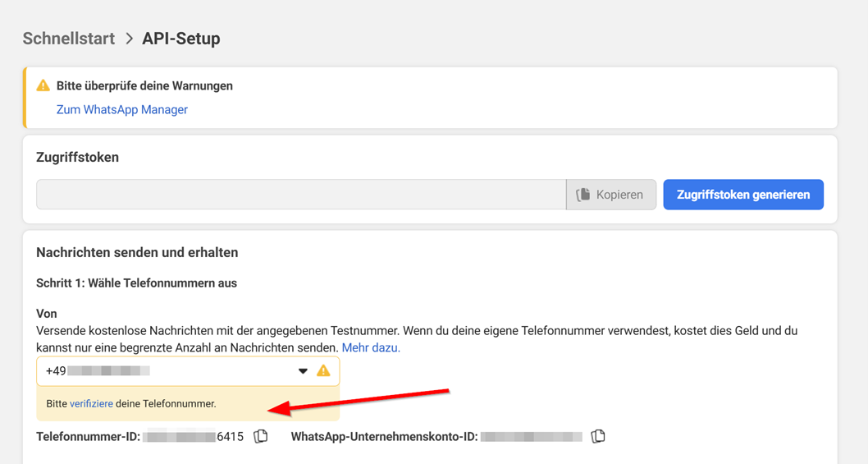Click the blurred WhatsApp-Unternehmenskonto-ID value
The image size is (868, 464).
click(x=531, y=437)
